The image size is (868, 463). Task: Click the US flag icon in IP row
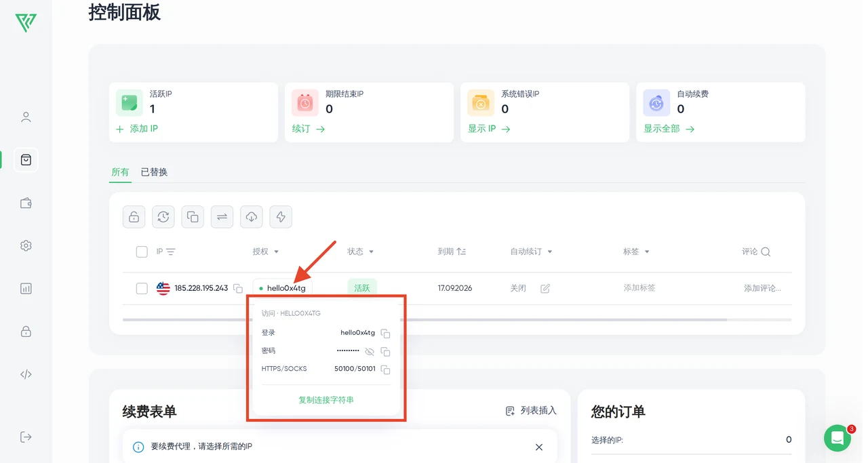[x=163, y=288]
